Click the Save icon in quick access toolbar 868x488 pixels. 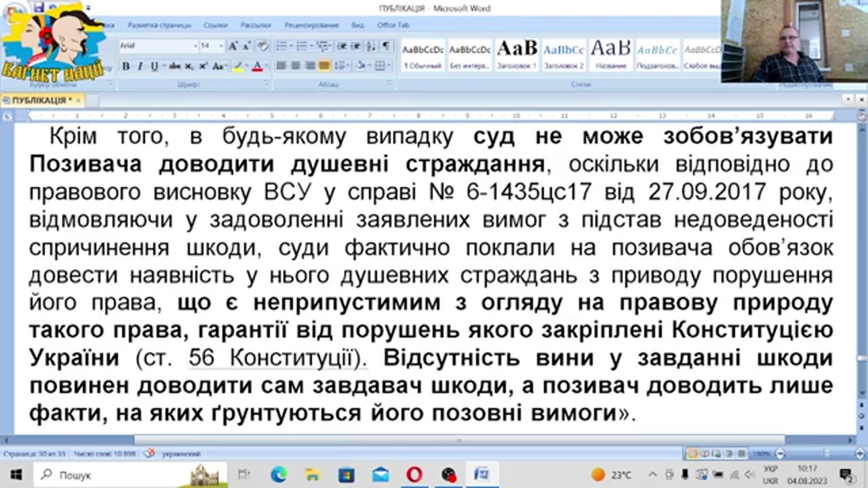click(x=39, y=7)
